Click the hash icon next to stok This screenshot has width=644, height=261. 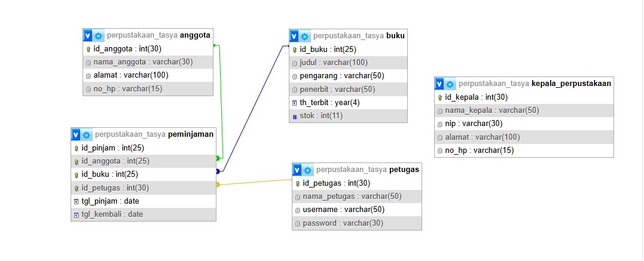pyautogui.click(x=294, y=116)
